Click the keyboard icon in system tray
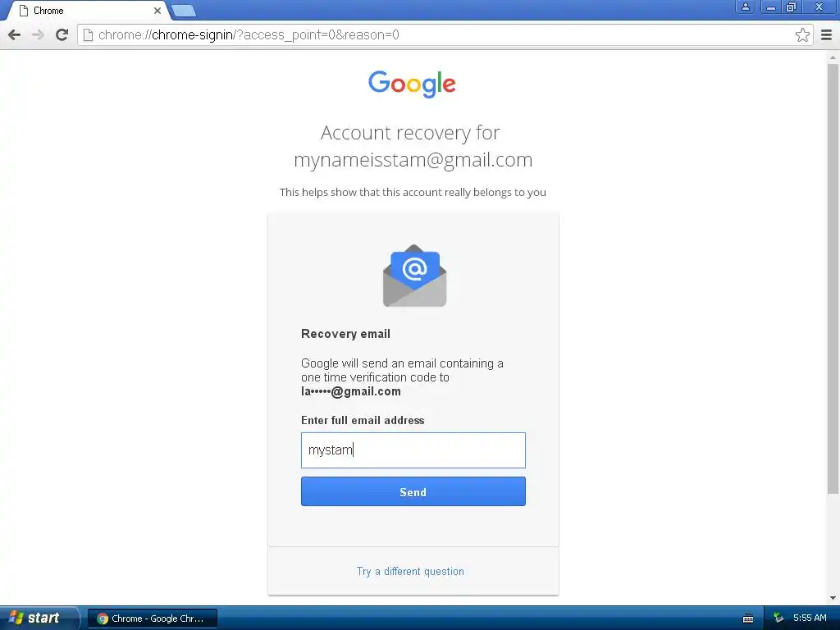The image size is (840, 630). pyautogui.click(x=748, y=619)
